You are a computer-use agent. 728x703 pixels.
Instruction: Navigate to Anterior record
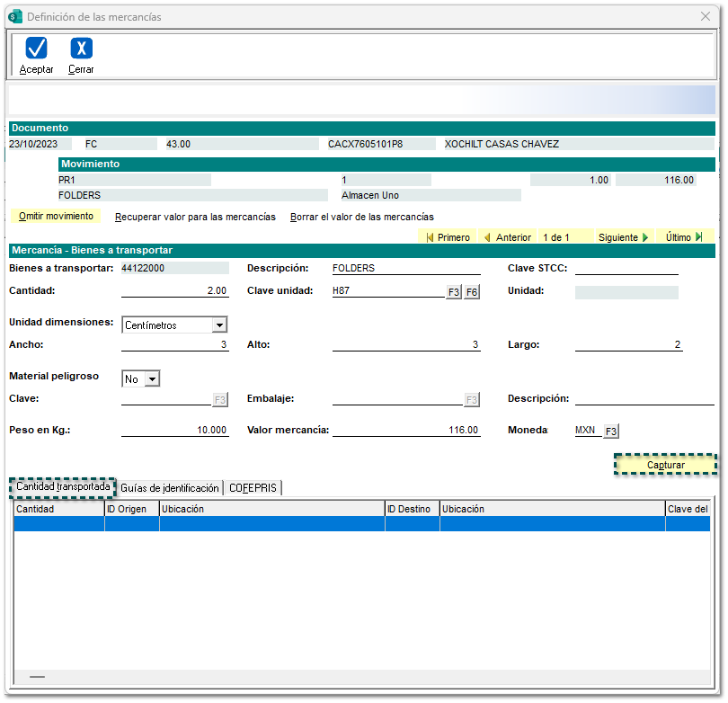point(507,237)
